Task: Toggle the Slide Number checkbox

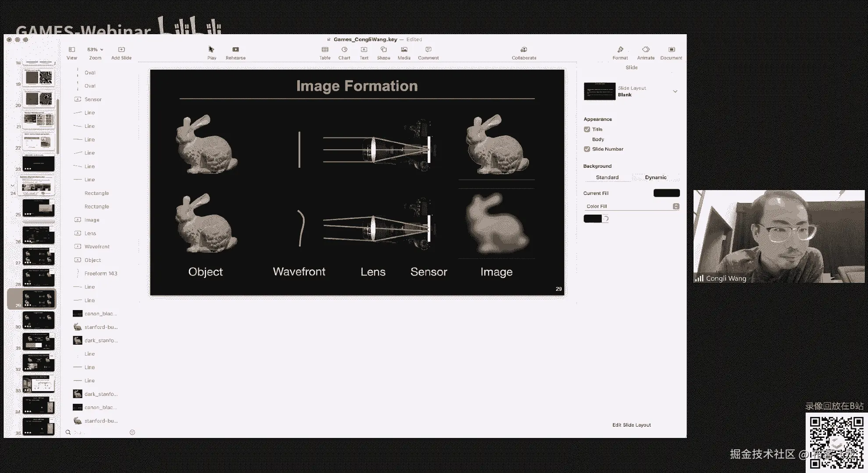Action: (x=587, y=149)
